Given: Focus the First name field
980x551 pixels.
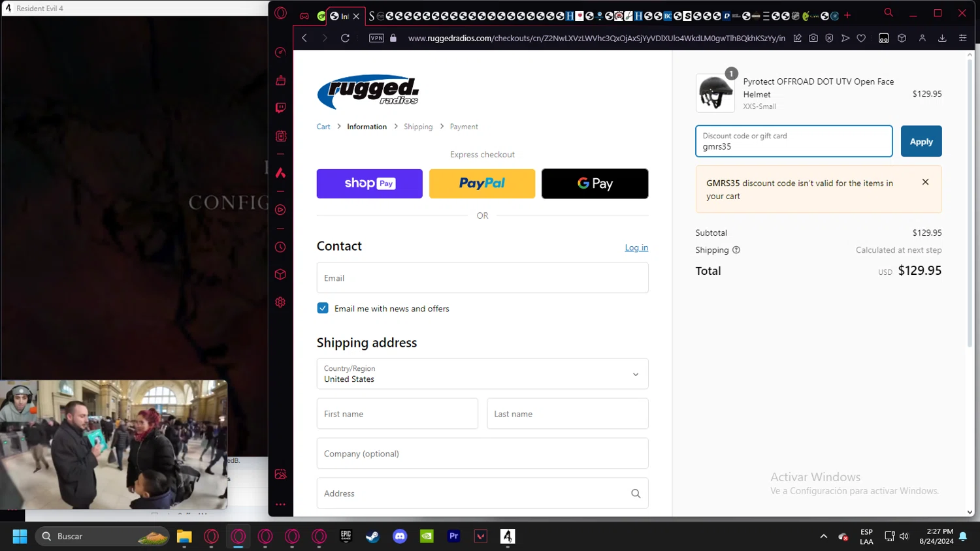Looking at the screenshot, I should pyautogui.click(x=397, y=414).
